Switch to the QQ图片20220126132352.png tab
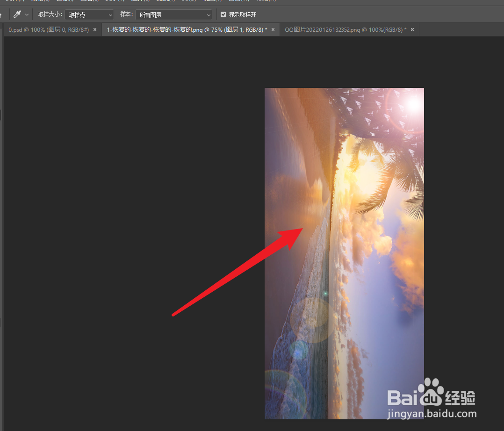The width and height of the screenshot is (504, 431). point(346,29)
